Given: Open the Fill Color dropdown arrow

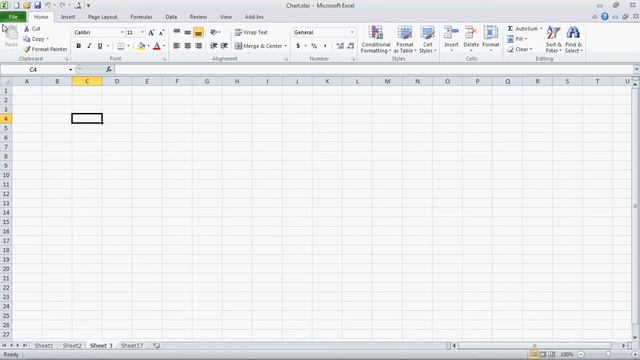Looking at the screenshot, I should 148,46.
